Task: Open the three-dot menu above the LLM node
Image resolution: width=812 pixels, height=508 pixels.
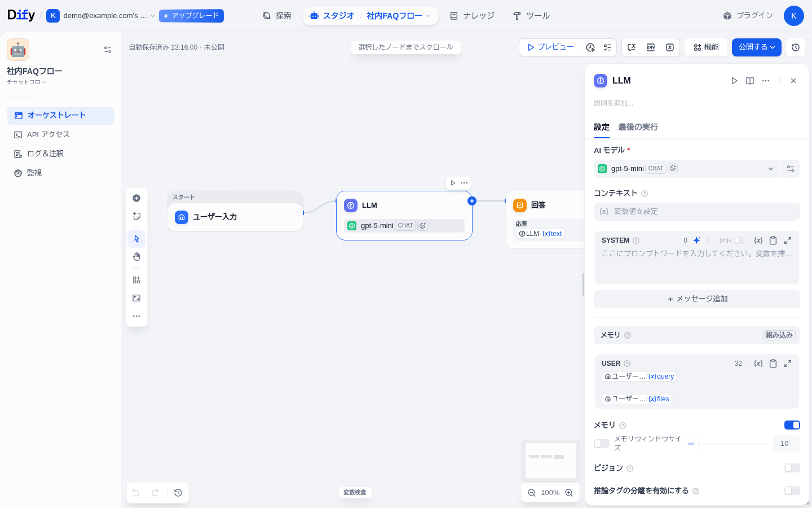Action: pyautogui.click(x=464, y=183)
